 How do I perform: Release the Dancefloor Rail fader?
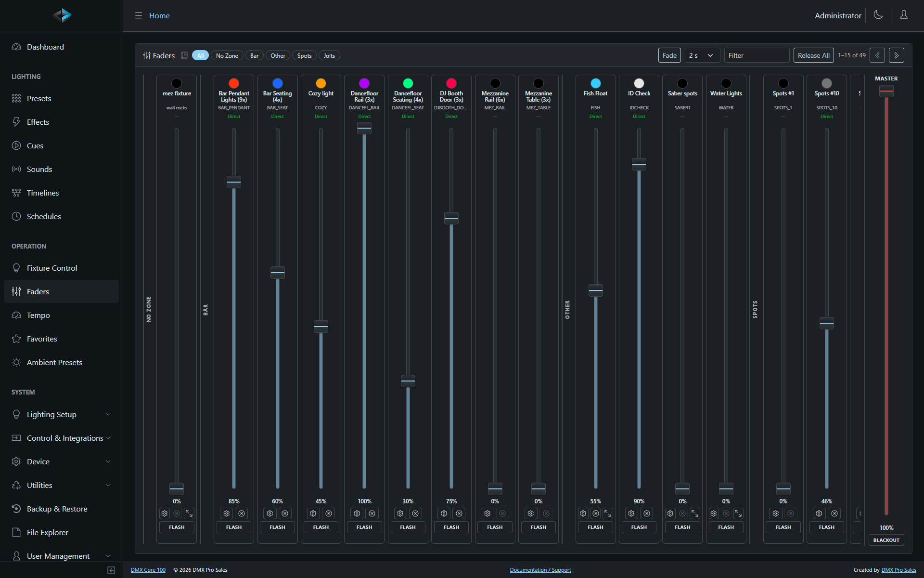click(372, 513)
